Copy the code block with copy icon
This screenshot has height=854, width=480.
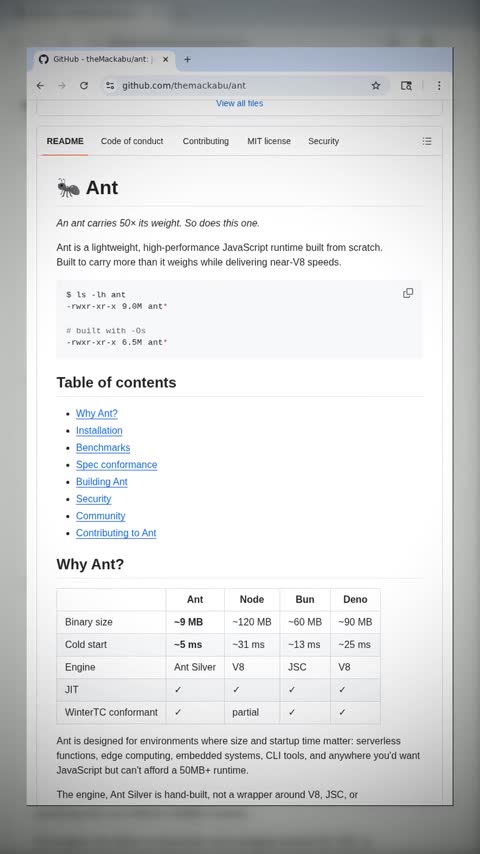click(408, 293)
